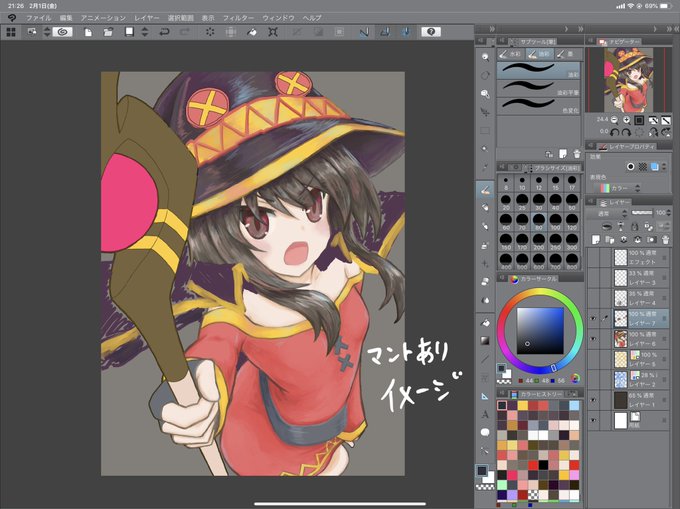Viewport: 680px width, 509px height.
Task: Click the Scale/Rotate transform icon
Action: (x=273, y=32)
